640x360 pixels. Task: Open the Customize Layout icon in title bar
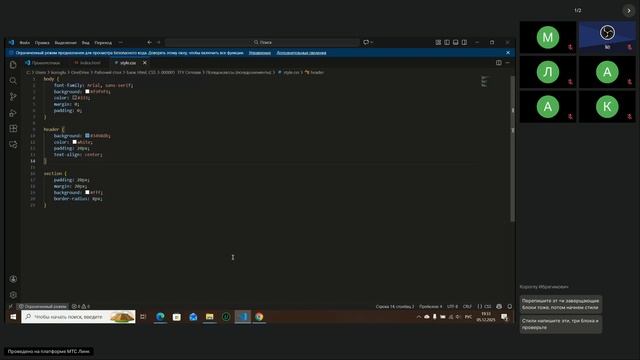[x=438, y=42]
